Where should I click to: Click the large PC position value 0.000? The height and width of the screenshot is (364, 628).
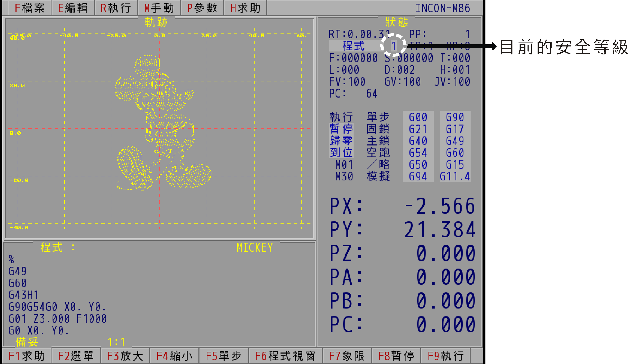446,324
